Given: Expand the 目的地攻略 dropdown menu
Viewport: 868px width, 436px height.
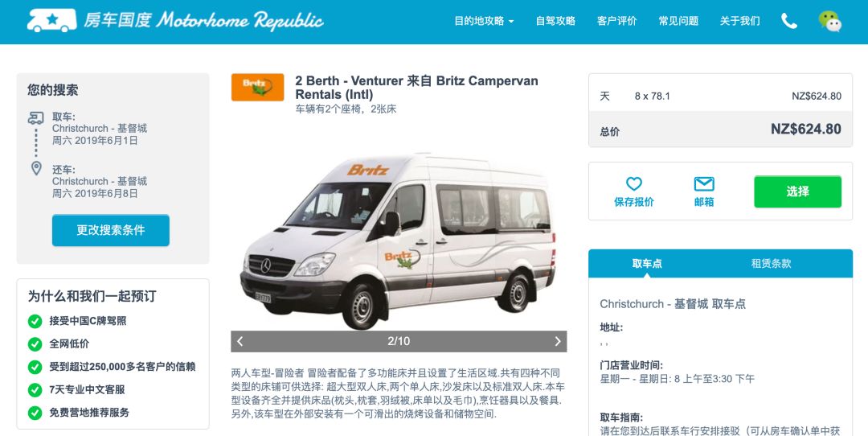Looking at the screenshot, I should (484, 21).
